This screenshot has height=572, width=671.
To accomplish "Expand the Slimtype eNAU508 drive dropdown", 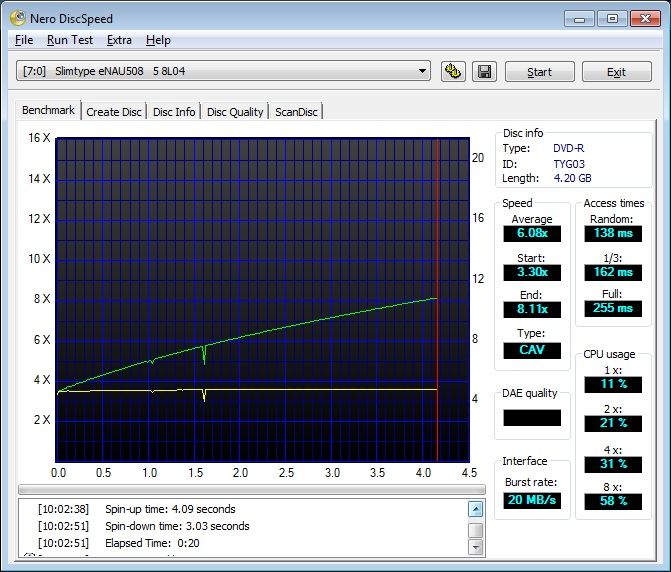I will click(422, 71).
